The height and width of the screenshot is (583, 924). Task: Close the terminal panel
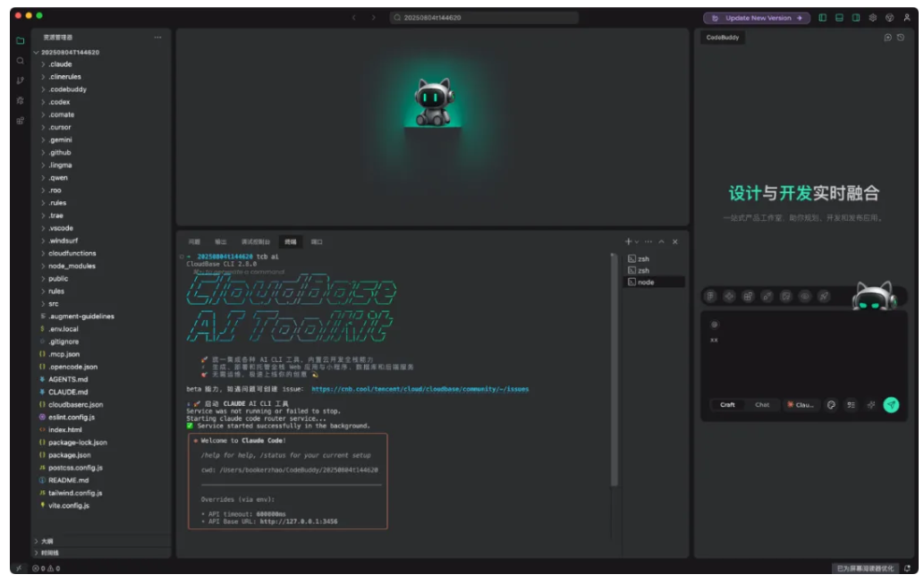coord(675,242)
